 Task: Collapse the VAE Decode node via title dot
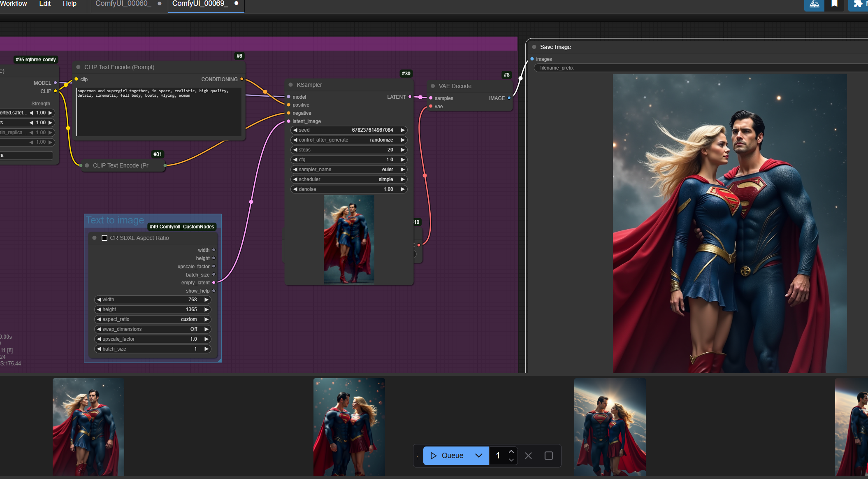coord(433,86)
